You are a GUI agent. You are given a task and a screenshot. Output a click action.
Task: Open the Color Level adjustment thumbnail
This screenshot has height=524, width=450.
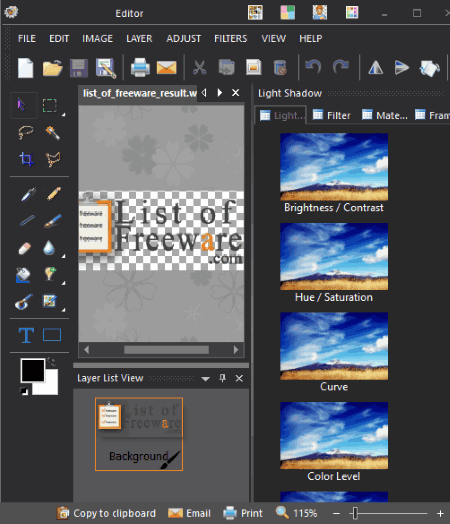point(334,435)
